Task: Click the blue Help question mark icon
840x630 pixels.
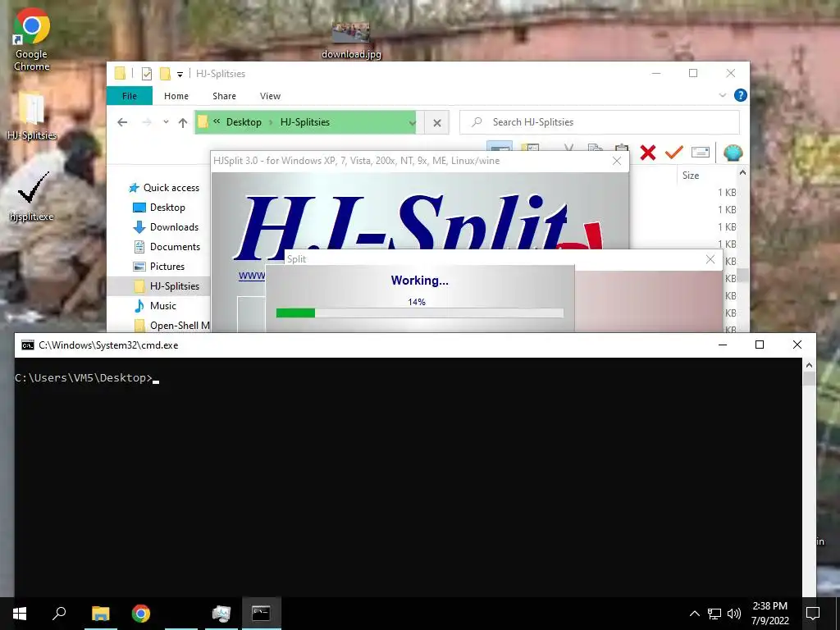Action: pyautogui.click(x=741, y=95)
